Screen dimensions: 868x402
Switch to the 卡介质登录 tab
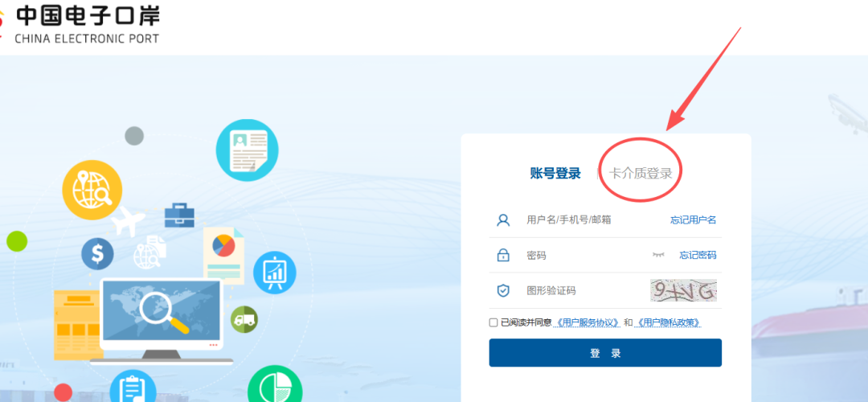click(641, 174)
